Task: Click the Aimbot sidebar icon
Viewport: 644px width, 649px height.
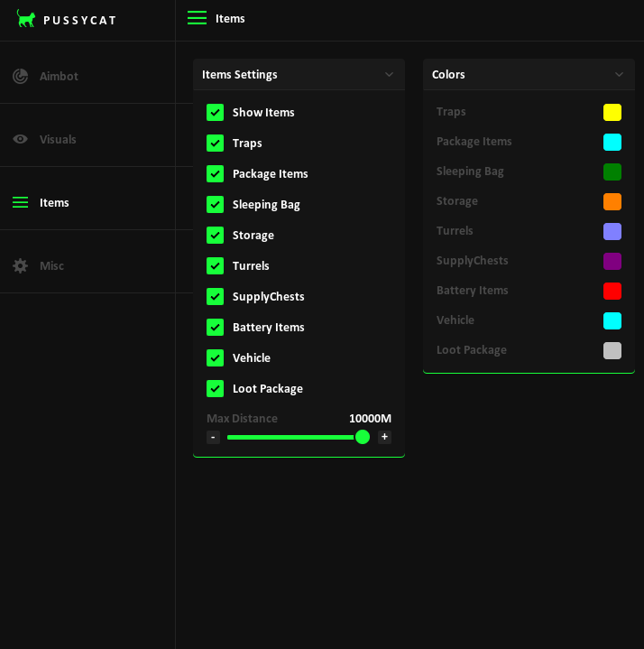Action: (20, 76)
